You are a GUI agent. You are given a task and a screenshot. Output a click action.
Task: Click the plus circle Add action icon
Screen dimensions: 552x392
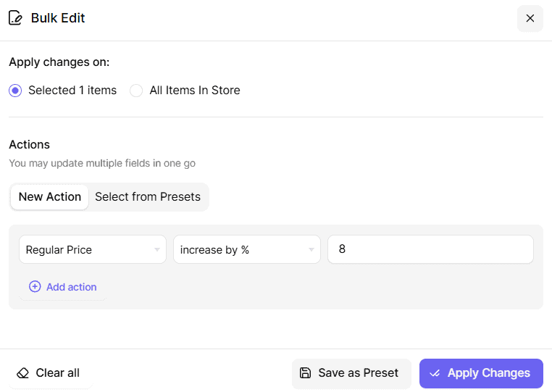[x=35, y=287]
